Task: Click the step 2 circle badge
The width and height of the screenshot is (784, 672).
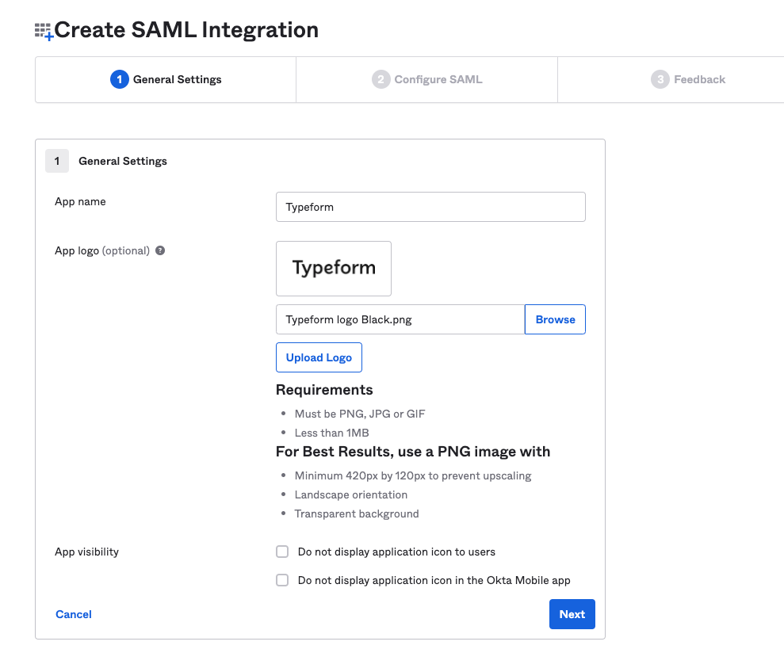Action: tap(381, 79)
